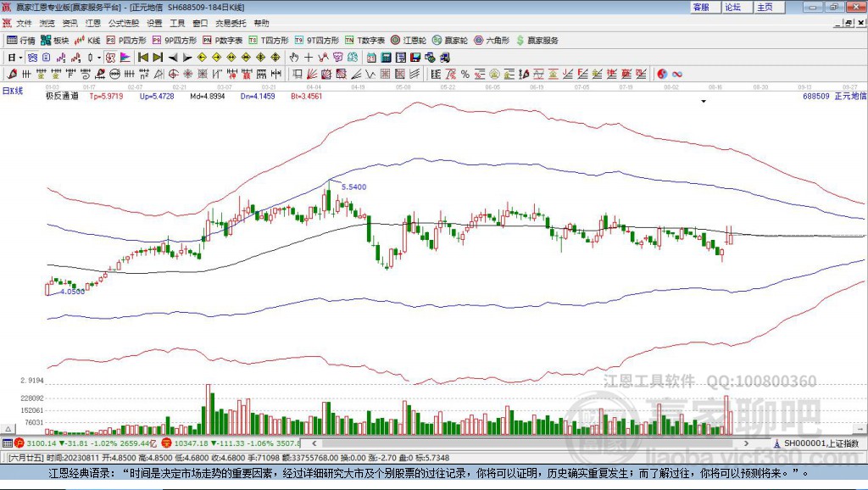The image size is (868, 490).
Task: Jump to first bar with skip-start icon
Action: 143,57
